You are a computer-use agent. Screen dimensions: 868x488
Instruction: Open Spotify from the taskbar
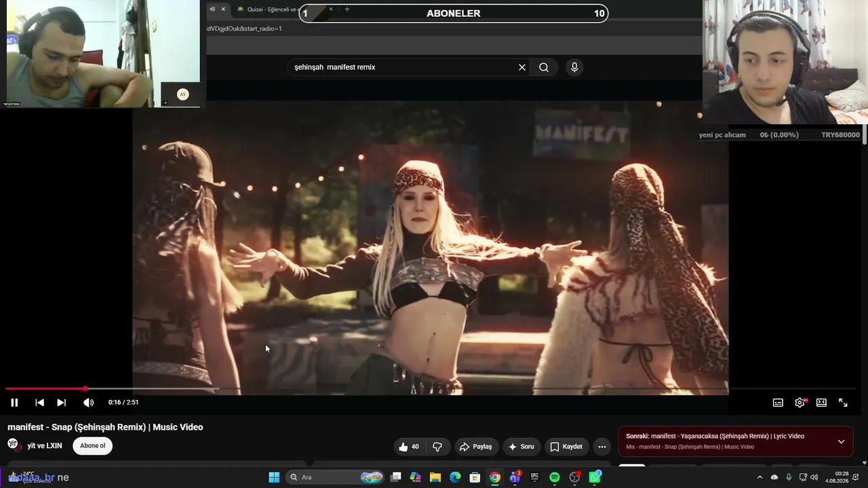coord(555,477)
